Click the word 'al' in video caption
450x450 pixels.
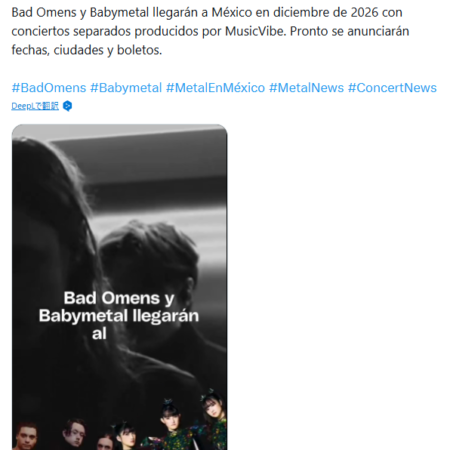pyautogui.click(x=99, y=333)
